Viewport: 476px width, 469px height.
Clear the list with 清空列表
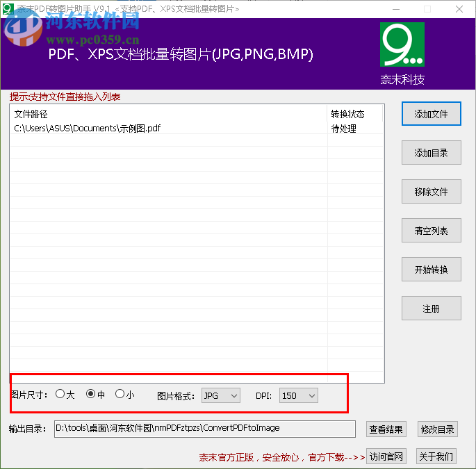tap(431, 231)
